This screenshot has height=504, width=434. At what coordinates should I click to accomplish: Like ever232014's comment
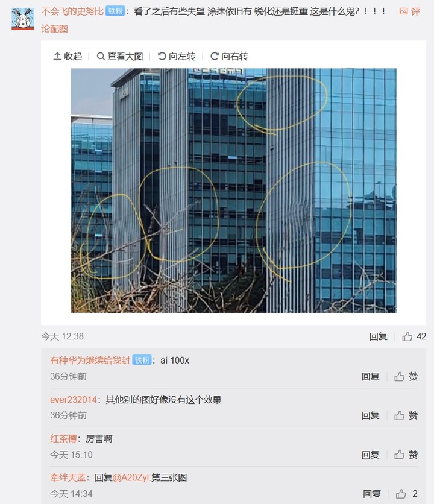[406, 415]
